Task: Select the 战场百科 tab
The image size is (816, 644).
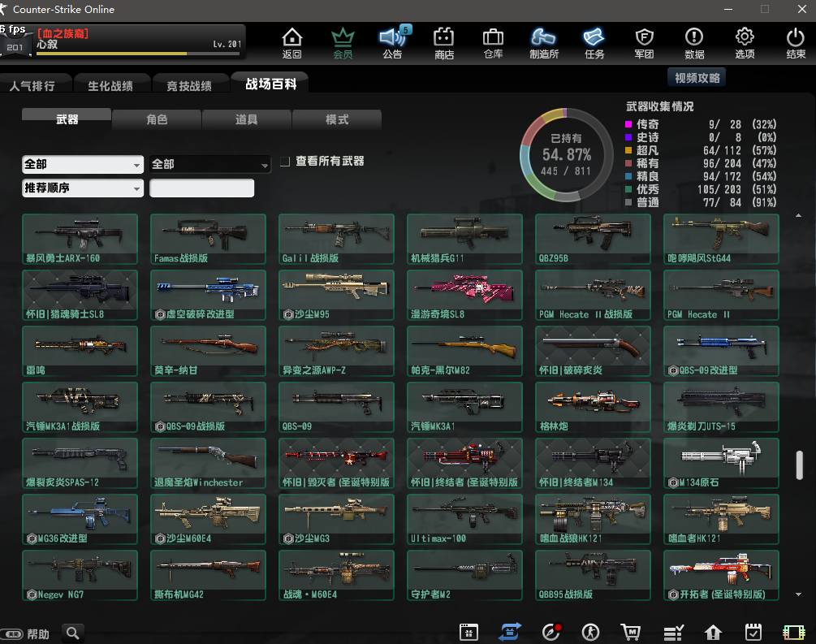Action: [270, 84]
